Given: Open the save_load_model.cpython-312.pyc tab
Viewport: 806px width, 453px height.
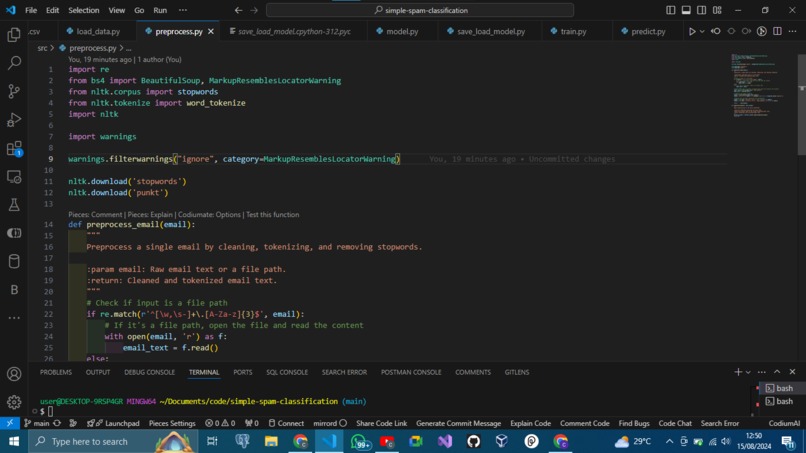Looking at the screenshot, I should [294, 31].
